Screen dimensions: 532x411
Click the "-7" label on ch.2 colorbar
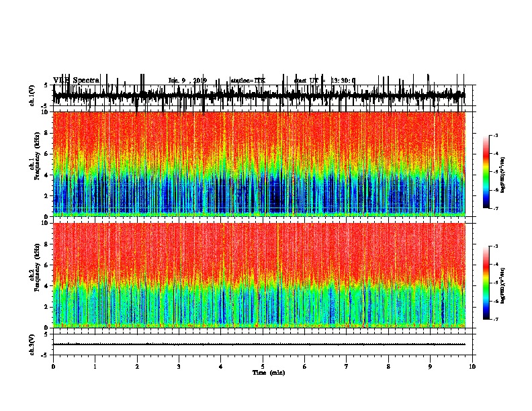tap(495, 319)
